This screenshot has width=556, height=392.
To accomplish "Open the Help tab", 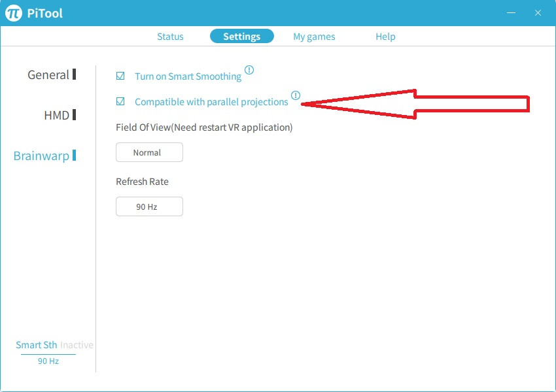I will 385,37.
